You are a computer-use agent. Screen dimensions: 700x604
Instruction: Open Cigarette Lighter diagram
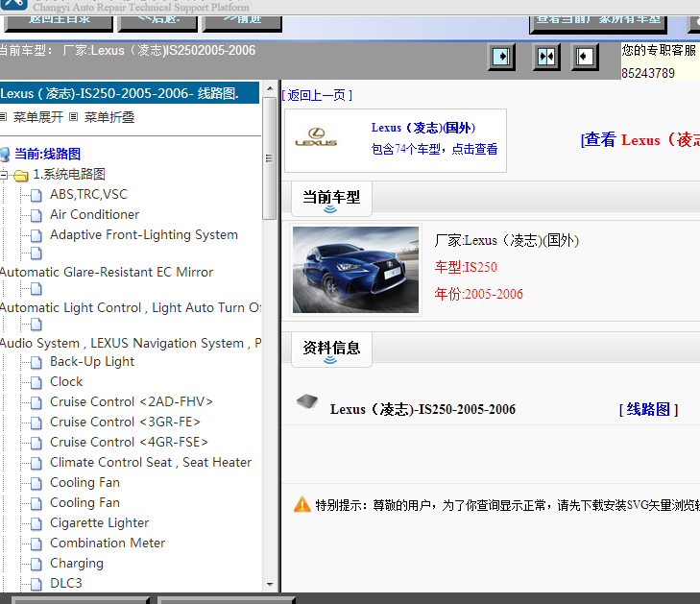99,522
